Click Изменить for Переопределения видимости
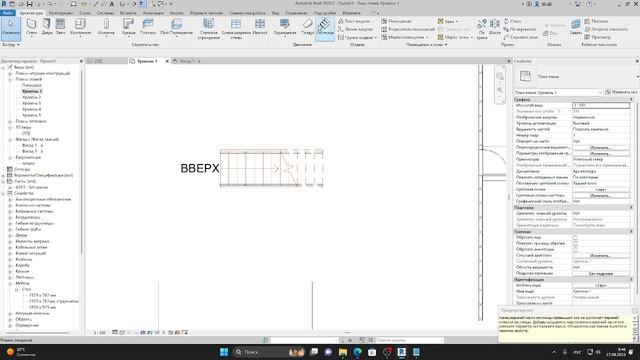640x360 pixels. click(x=600, y=147)
